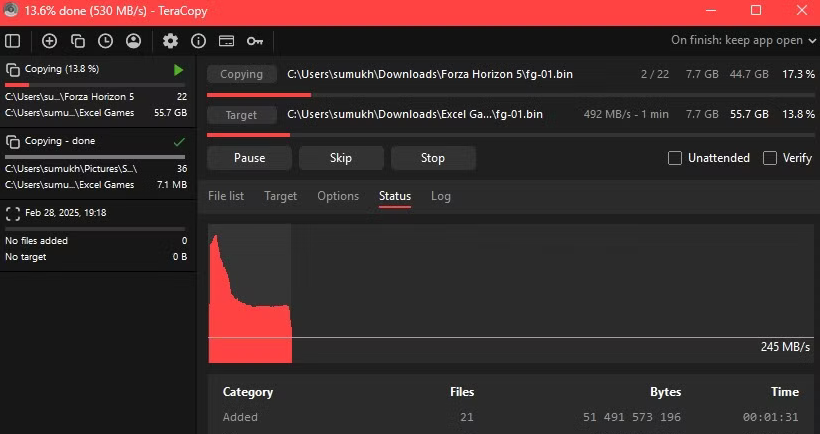The height and width of the screenshot is (434, 820).
Task: Select the Copying - done job entry
Action: click(x=98, y=163)
